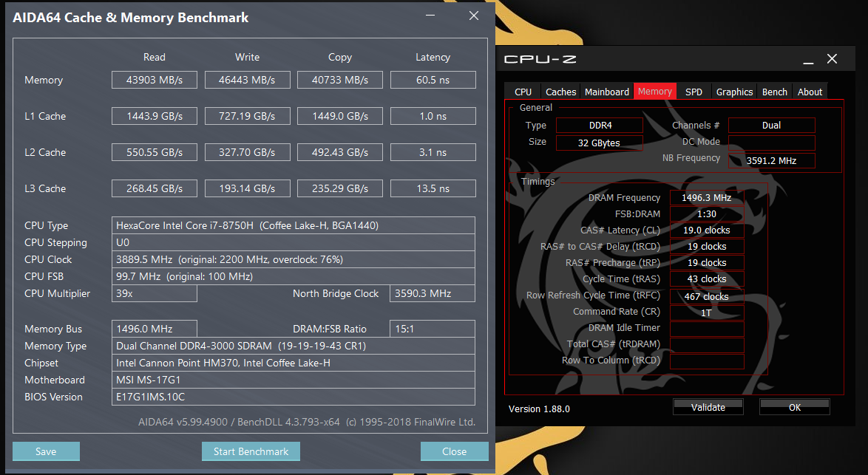
Task: Close the CPU-Z window with X
Action: point(832,58)
